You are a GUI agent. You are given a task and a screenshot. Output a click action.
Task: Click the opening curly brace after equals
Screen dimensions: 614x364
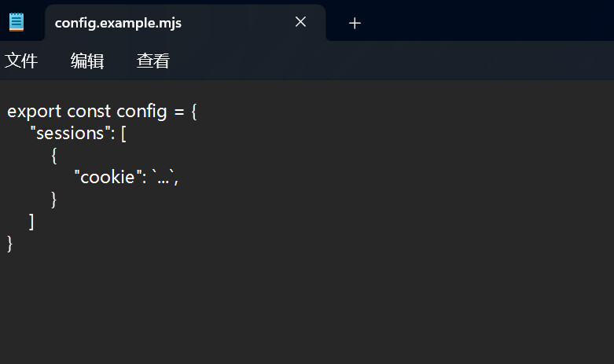[x=194, y=111]
